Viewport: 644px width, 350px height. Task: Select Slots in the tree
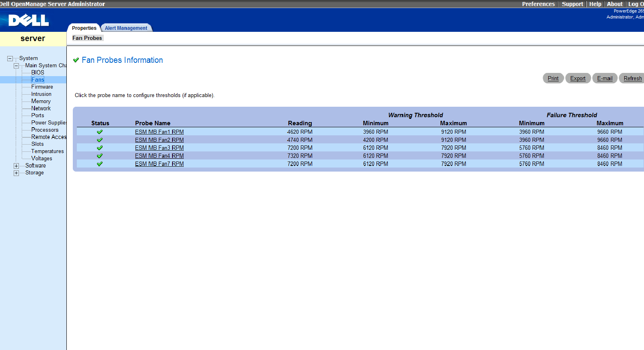37,144
